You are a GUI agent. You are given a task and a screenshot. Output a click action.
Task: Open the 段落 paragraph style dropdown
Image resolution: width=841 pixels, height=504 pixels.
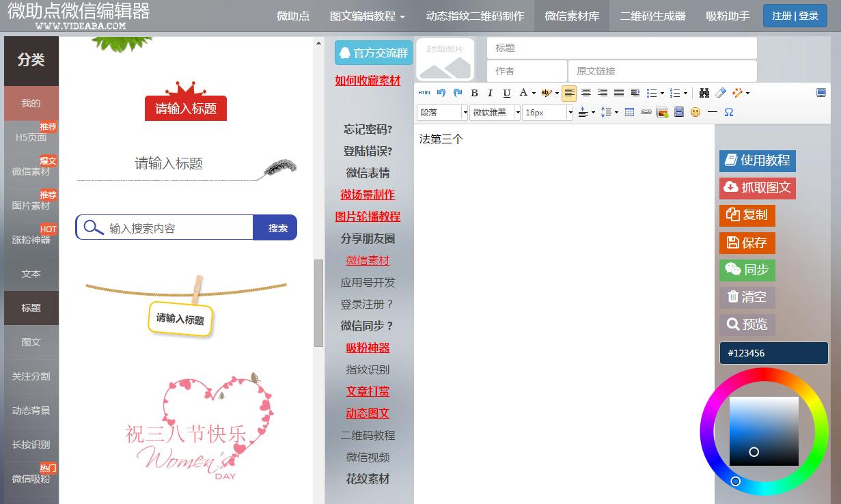pos(439,111)
